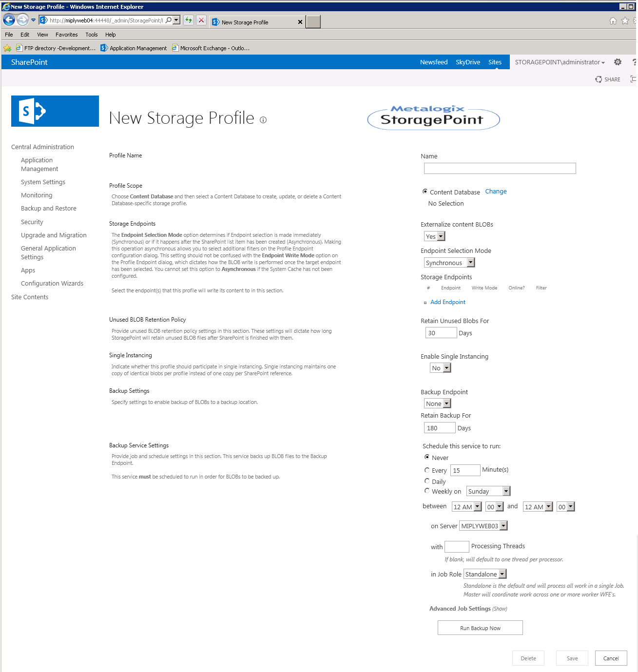This screenshot has width=638, height=672.
Task: Click the Add to Favorites bar star
Action: [7, 48]
